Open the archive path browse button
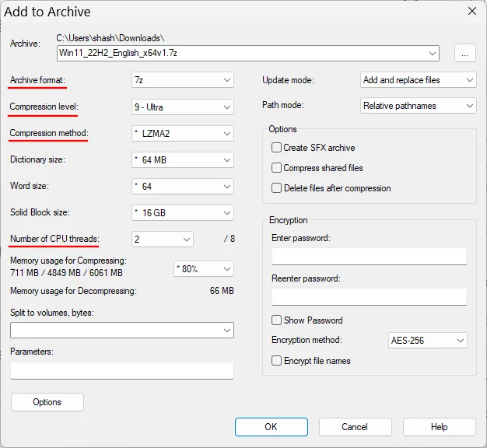 coord(464,54)
